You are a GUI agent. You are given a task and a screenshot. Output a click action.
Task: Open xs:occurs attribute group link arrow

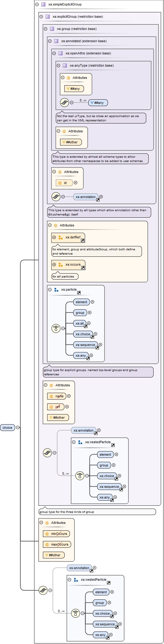(83, 268)
